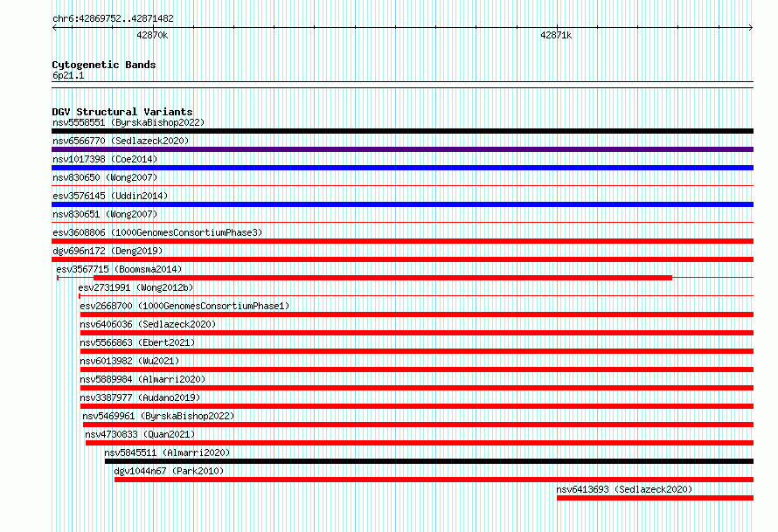Open nsv6013982 (Wu2021) variant label
Screen dimensions: 778x532
pyautogui.click(x=129, y=361)
